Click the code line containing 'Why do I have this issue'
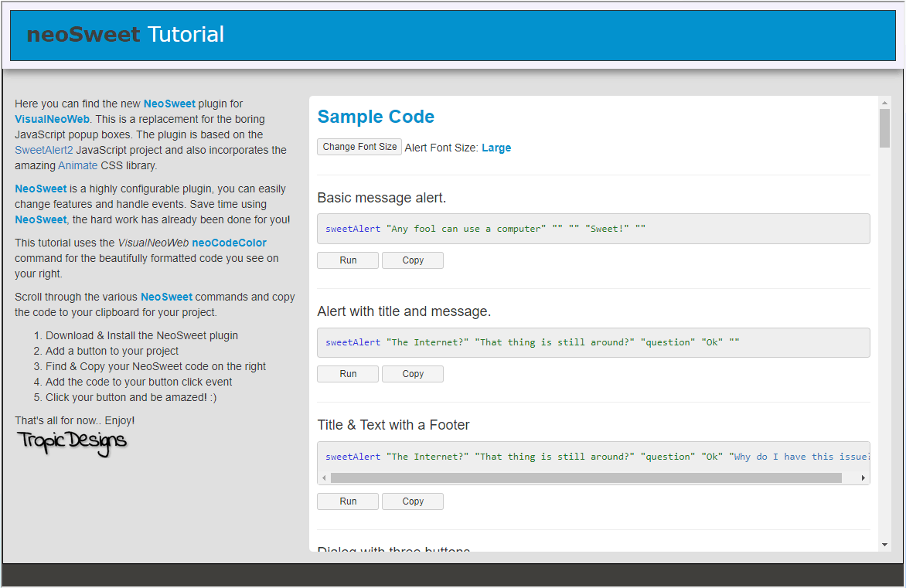The height and width of the screenshot is (588, 906). (x=594, y=457)
